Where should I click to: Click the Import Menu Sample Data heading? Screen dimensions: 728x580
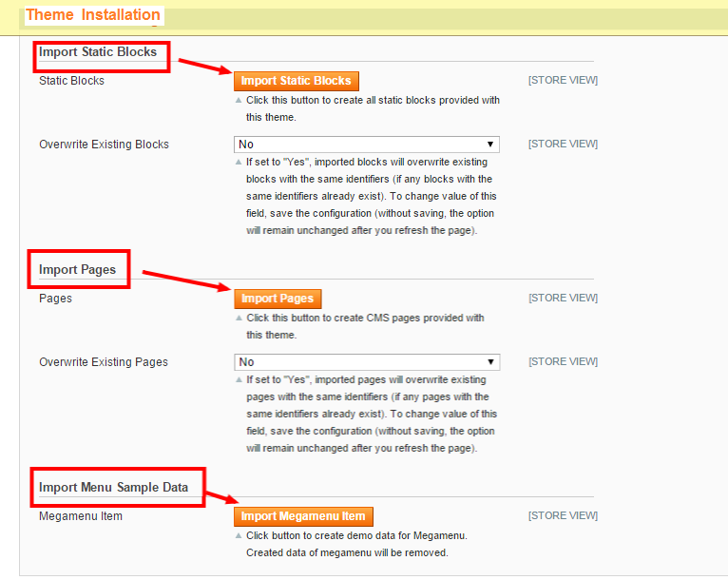pyautogui.click(x=113, y=488)
